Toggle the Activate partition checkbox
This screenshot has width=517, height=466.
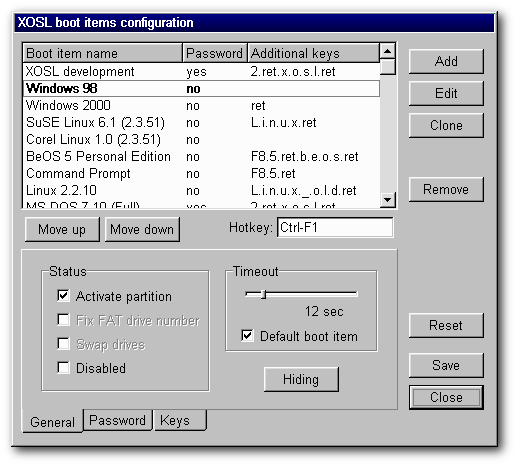(63, 295)
